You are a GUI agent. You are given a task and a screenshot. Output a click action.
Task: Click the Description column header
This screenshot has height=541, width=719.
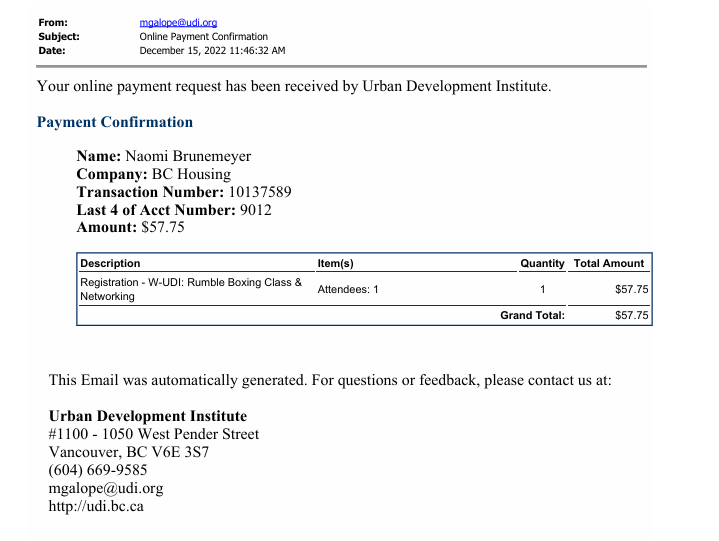[x=110, y=263]
